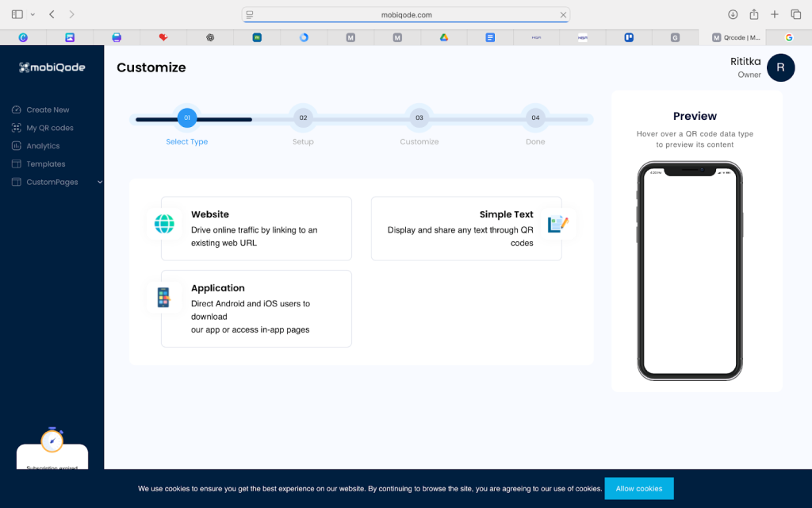Viewport: 812px width, 508px height.
Task: Open sidebar dropdown arrow next to sidebar button
Action: (33, 14)
